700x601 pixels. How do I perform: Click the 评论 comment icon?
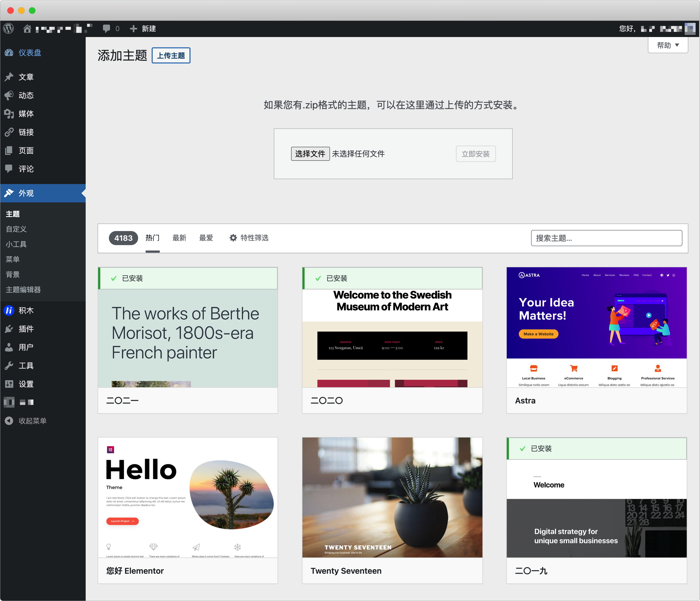[x=9, y=169]
